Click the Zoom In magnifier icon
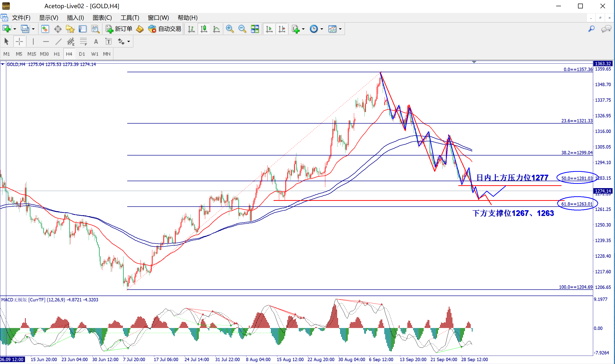615x364 pixels. pyautogui.click(x=230, y=29)
